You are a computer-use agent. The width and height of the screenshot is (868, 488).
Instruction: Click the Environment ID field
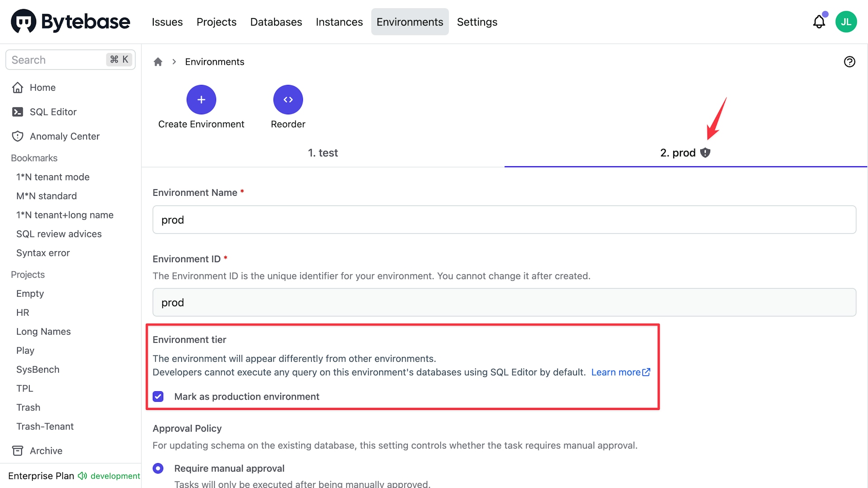point(505,302)
